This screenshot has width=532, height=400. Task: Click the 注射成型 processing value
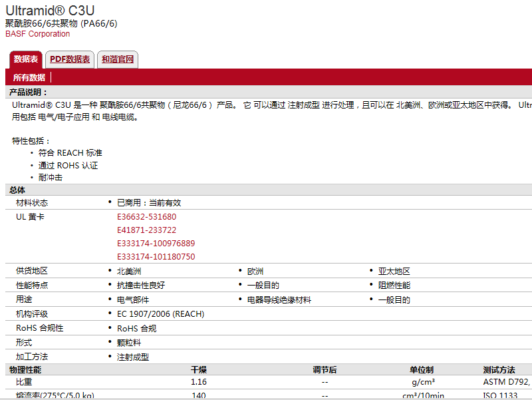point(133,357)
